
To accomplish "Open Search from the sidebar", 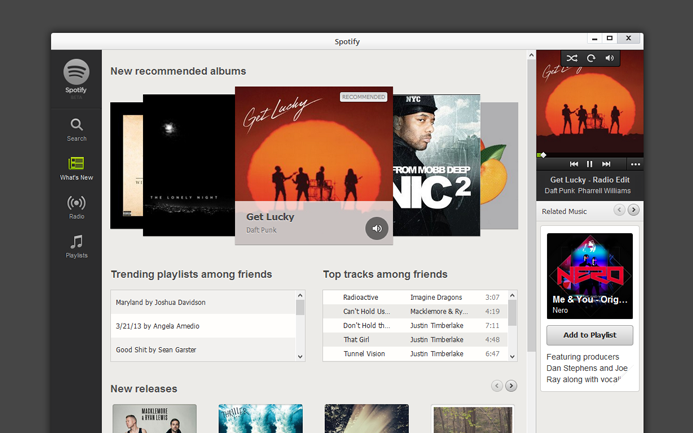I will coord(76,129).
